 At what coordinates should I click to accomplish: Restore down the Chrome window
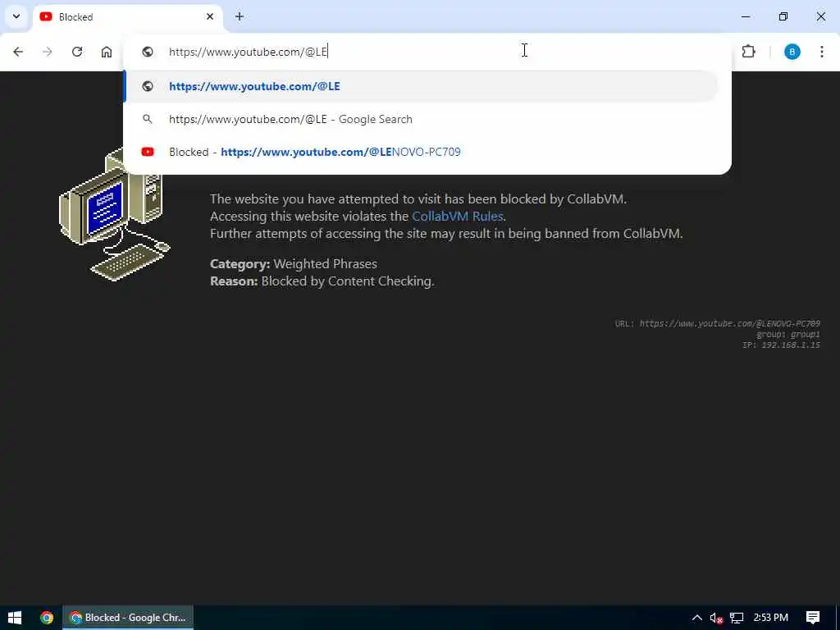[x=783, y=16]
